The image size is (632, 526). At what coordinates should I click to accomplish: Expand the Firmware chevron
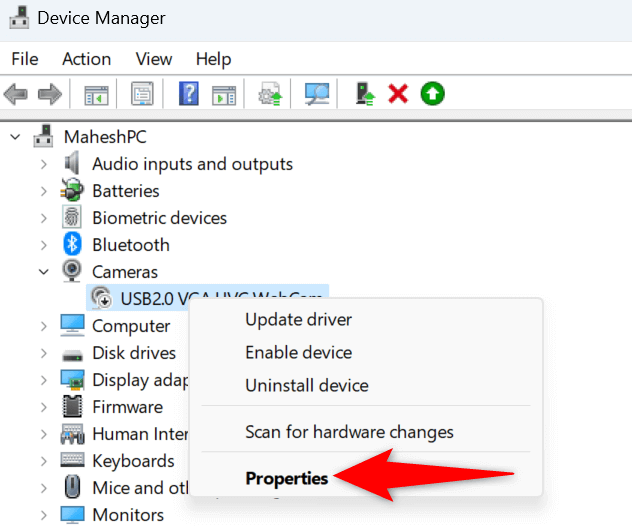tap(44, 407)
